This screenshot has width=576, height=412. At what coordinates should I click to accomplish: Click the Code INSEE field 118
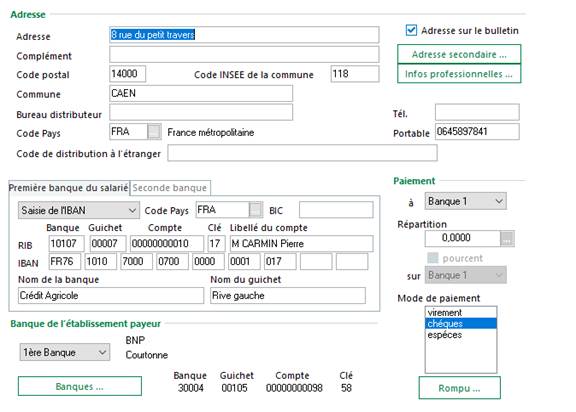point(354,74)
